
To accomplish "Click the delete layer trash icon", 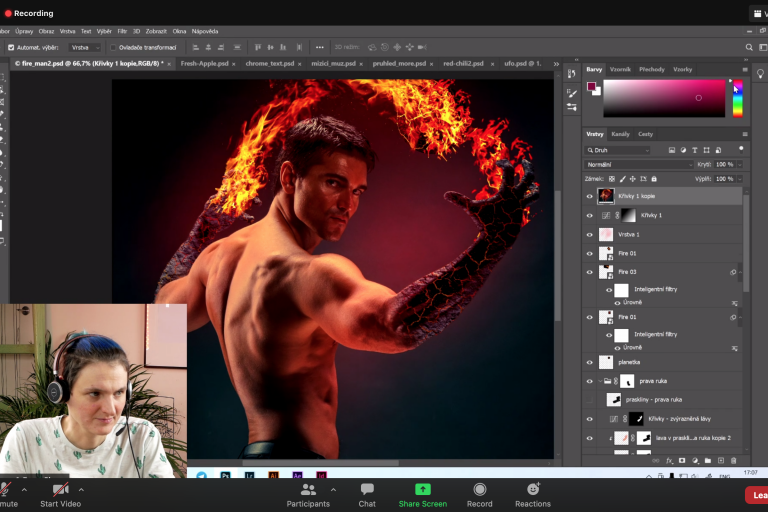I will coord(733,460).
